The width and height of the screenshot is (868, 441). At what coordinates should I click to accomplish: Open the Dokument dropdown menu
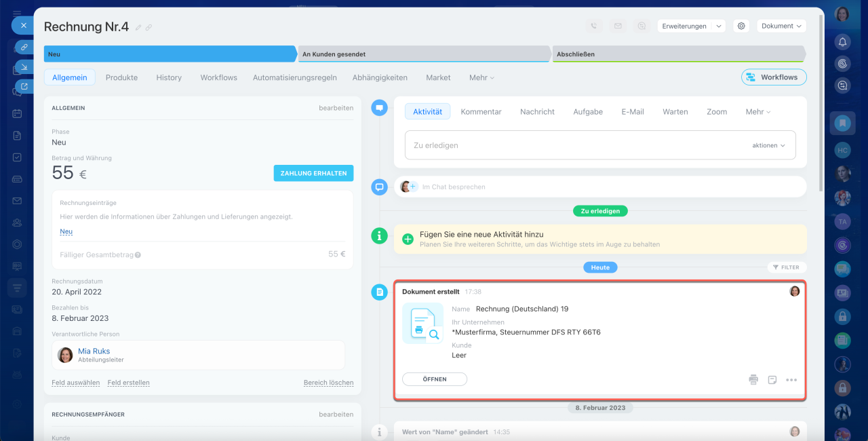tap(781, 26)
